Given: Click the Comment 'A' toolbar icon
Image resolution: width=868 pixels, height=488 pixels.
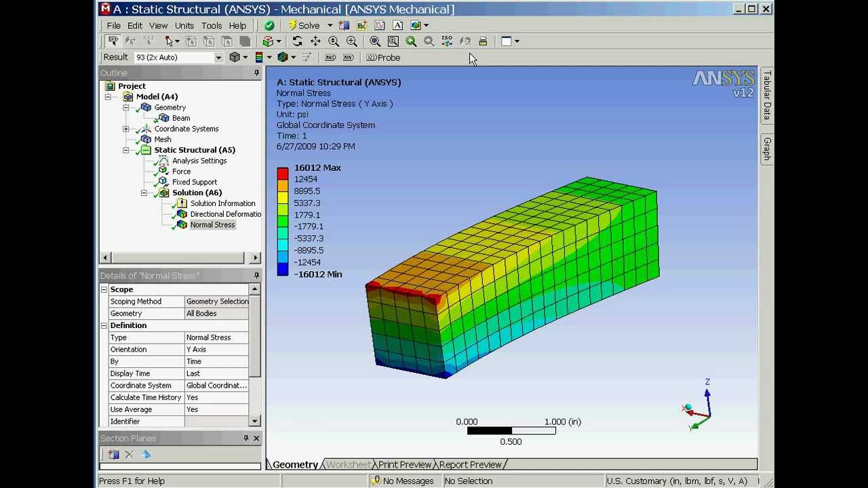Looking at the screenshot, I should [398, 25].
